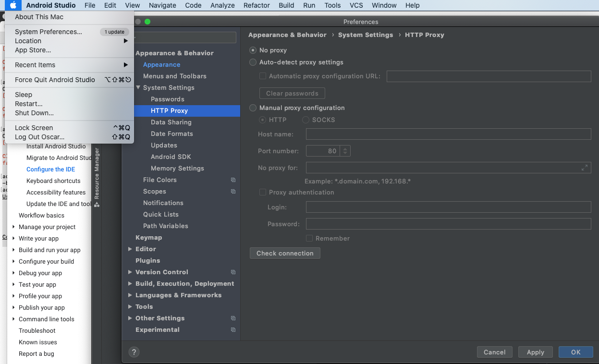Expand the Other Settings node
This screenshot has height=364, width=599.
pos(130,318)
